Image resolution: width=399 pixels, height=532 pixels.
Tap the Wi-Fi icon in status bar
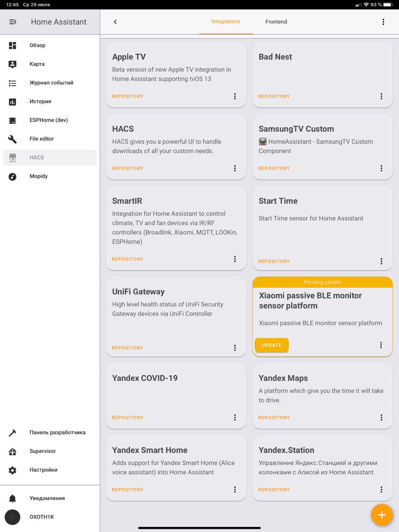[366, 5]
